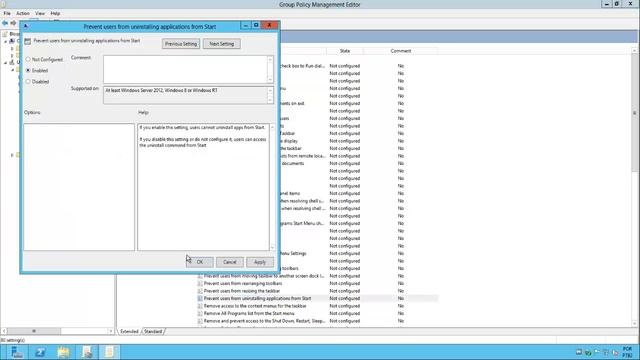Open the network tray icon
This screenshot has height=360, width=640.
[606, 352]
